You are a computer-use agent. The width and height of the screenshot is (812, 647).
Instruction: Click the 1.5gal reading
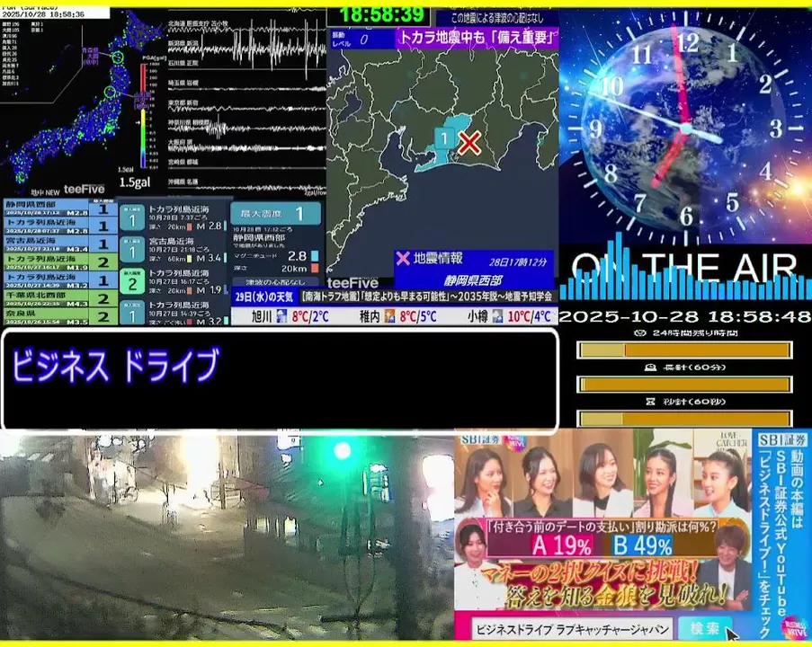[135, 182]
